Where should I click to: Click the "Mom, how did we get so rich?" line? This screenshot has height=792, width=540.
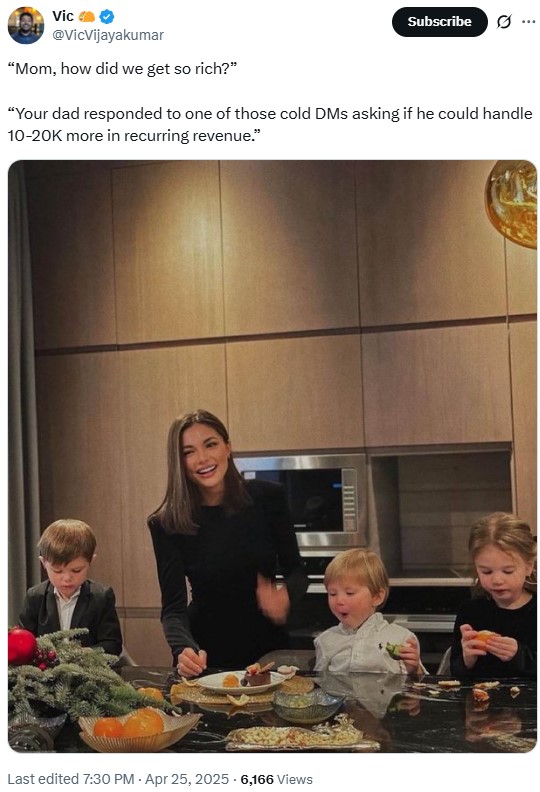122,69
